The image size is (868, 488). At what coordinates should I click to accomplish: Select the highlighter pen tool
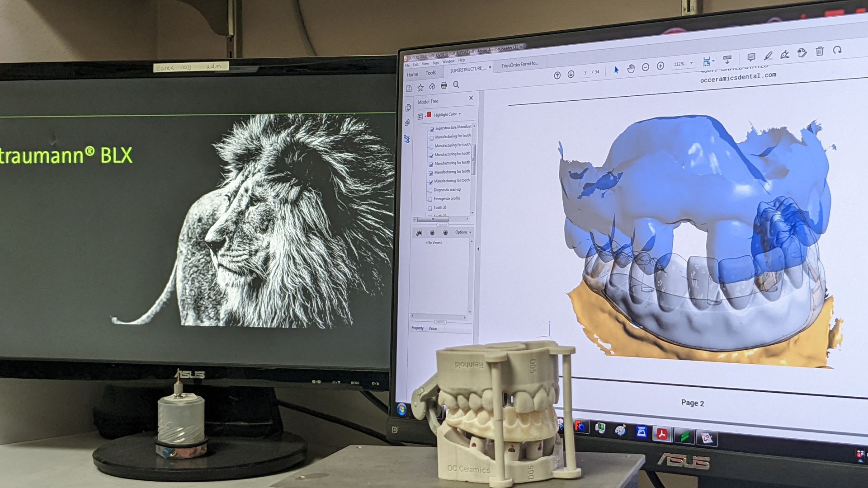768,56
